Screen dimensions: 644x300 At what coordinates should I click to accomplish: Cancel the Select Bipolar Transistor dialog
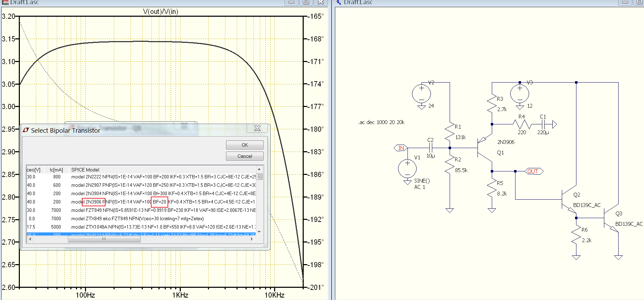click(x=245, y=156)
